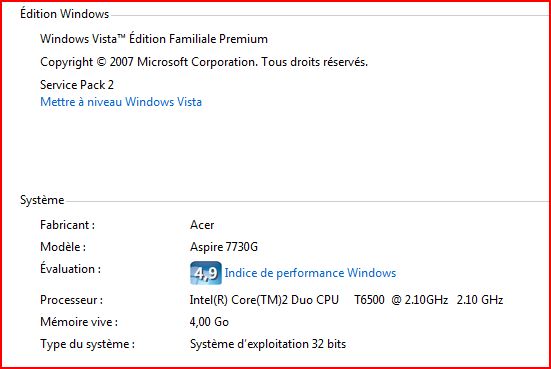Click the Système section heading
The height and width of the screenshot is (369, 551).
[42, 200]
